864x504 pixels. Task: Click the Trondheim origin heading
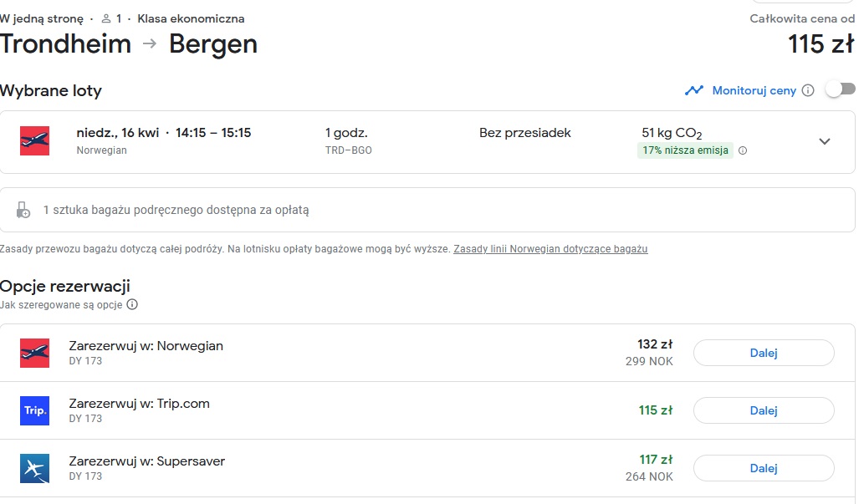[x=65, y=44]
